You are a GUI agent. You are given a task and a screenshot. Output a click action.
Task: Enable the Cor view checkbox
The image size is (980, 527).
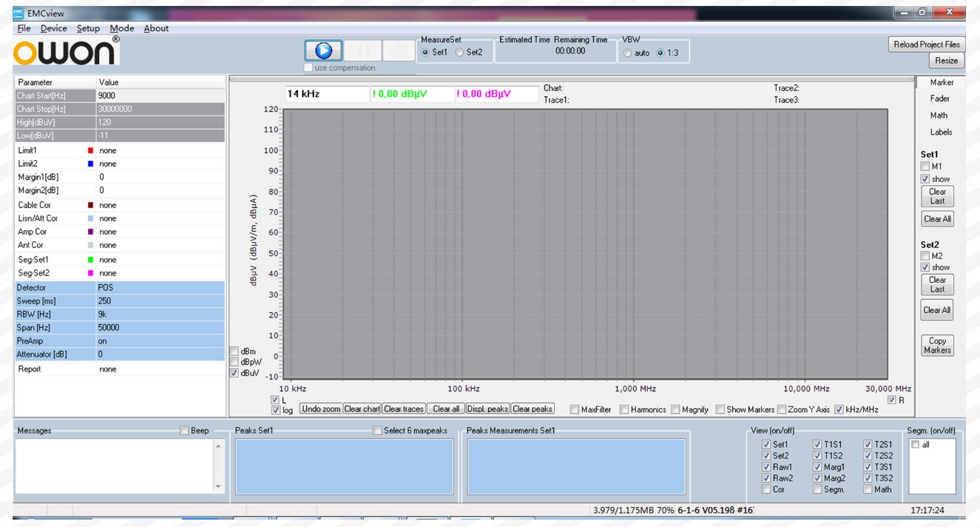[766, 489]
